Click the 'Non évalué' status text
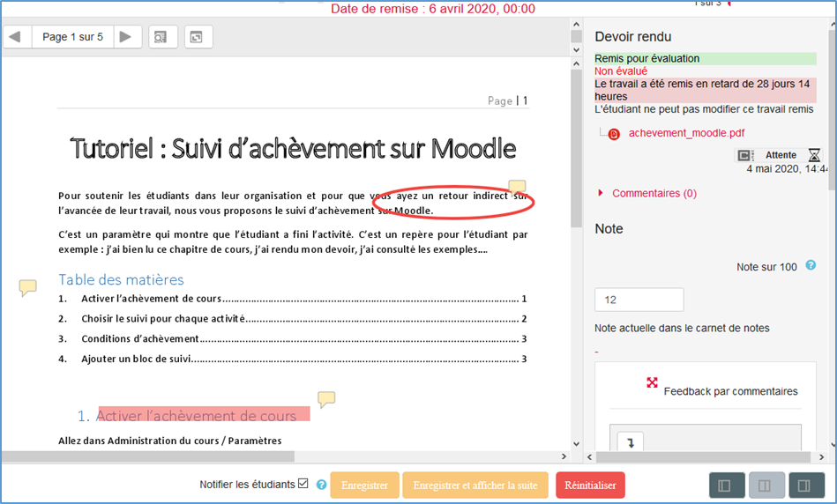This screenshot has width=837, height=504. pyautogui.click(x=621, y=71)
